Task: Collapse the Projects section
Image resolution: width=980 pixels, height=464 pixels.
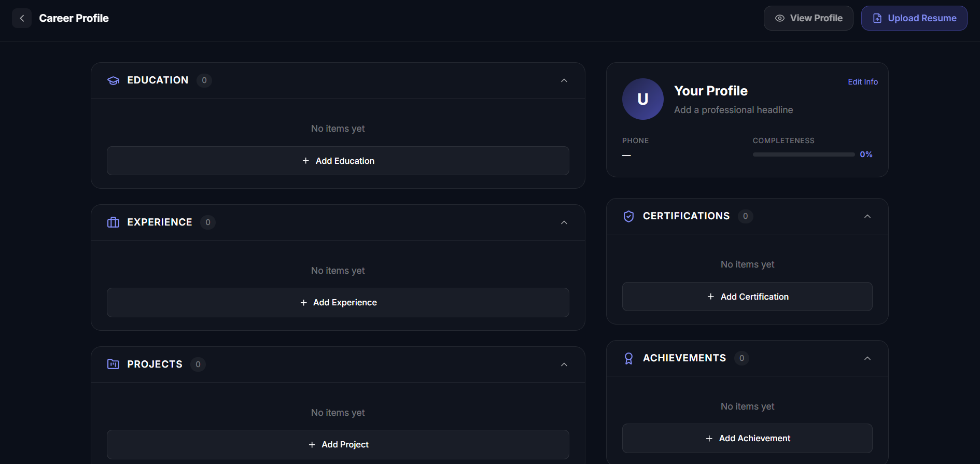Action: (564, 364)
